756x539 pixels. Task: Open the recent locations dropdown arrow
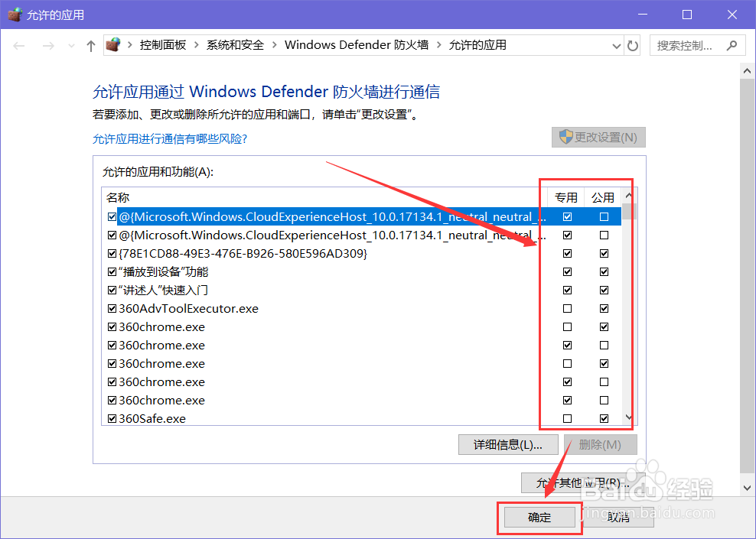point(71,46)
